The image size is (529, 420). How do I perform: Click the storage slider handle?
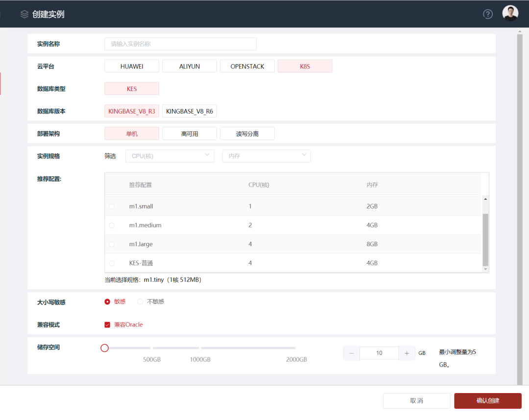click(105, 348)
